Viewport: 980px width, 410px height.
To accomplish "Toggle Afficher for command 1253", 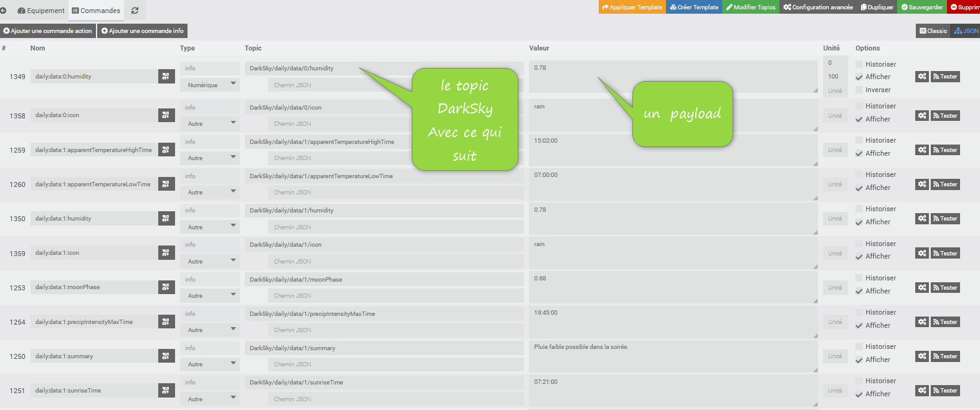I will click(859, 292).
